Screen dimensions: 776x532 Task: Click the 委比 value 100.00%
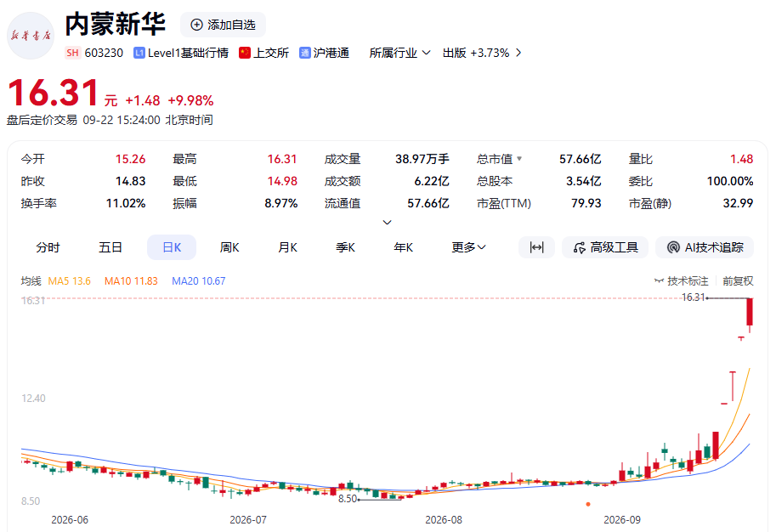(730, 181)
